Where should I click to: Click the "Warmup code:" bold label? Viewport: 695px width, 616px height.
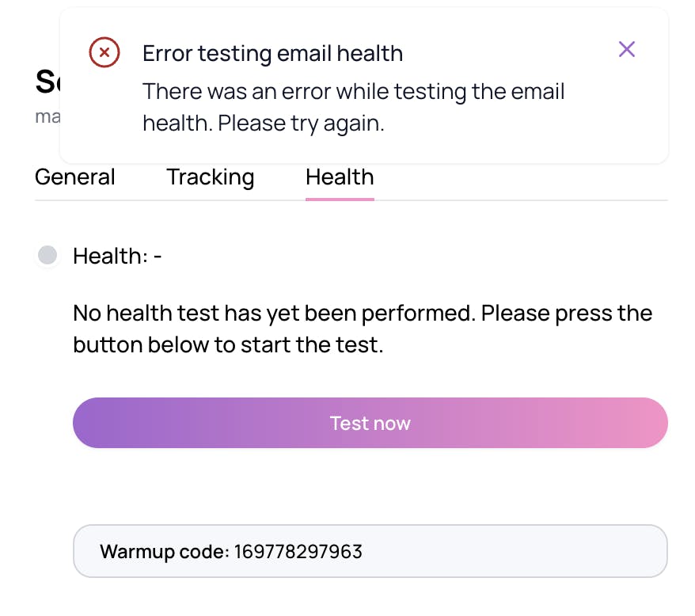click(x=164, y=551)
